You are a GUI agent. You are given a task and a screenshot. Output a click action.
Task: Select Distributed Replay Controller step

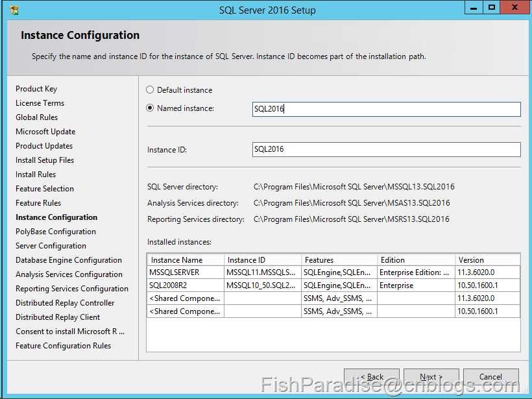pos(65,302)
